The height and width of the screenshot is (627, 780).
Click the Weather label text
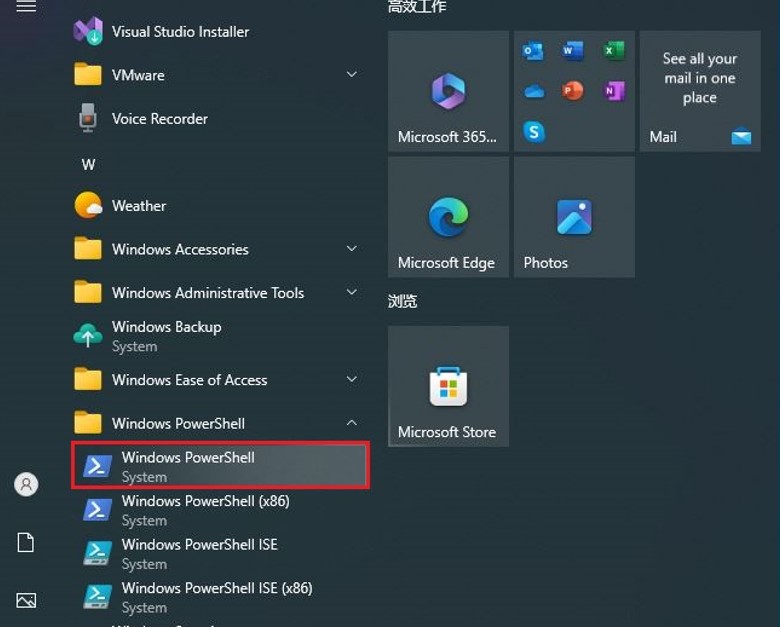pyautogui.click(x=139, y=206)
